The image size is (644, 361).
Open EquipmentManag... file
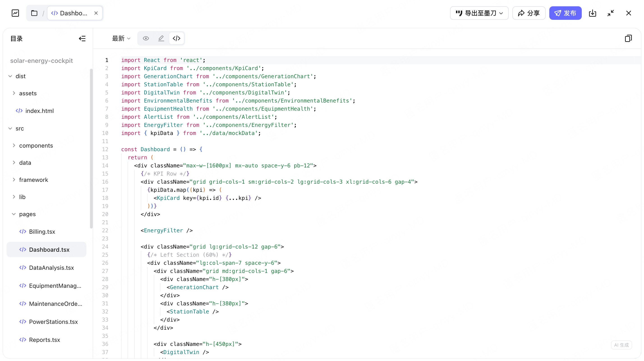pyautogui.click(x=55, y=286)
